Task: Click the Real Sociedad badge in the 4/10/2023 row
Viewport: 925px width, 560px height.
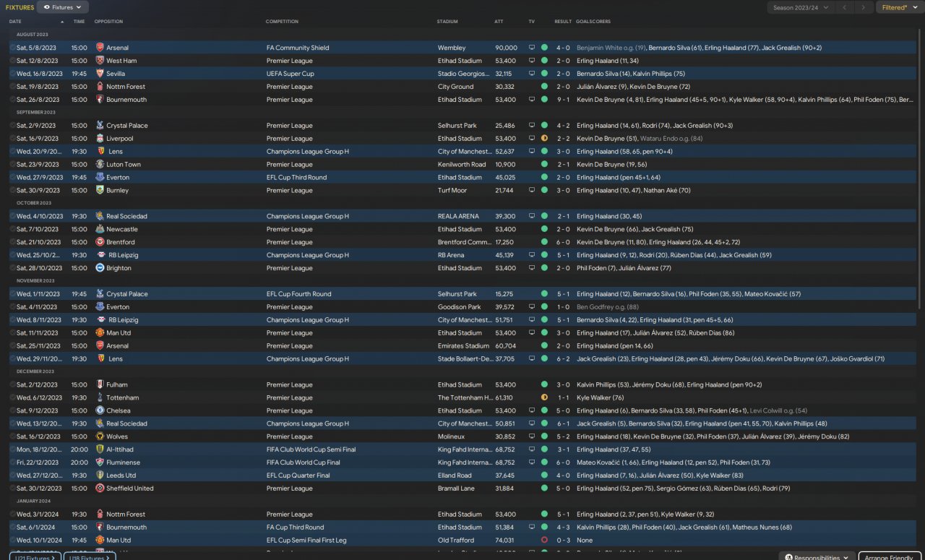Action: click(100, 216)
